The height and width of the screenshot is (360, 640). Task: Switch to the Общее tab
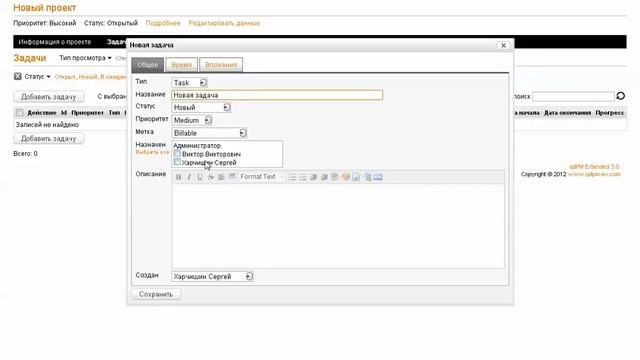[x=147, y=65]
